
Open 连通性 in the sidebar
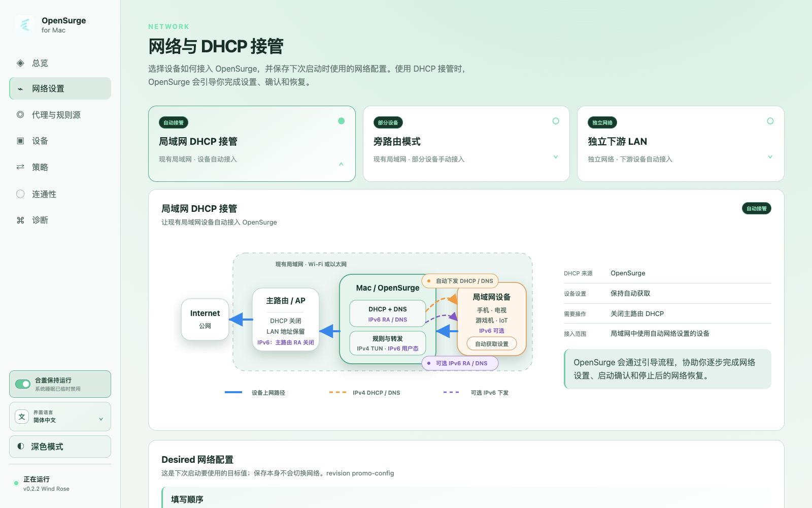(x=60, y=194)
